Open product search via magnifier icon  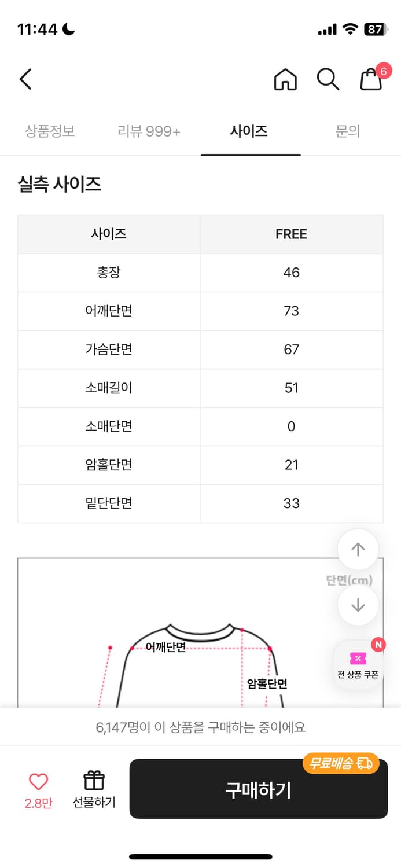pos(328,80)
